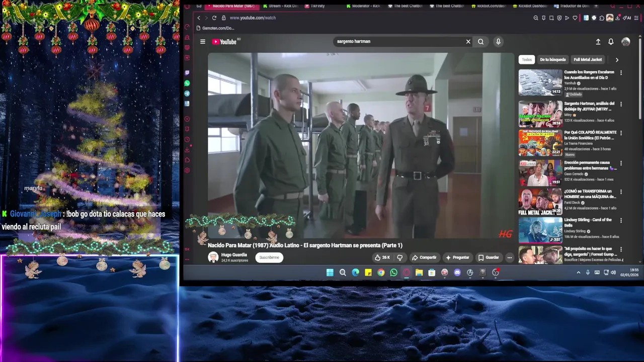The width and height of the screenshot is (644, 362).
Task: Show more filter chips with right chevron
Action: pyautogui.click(x=617, y=59)
